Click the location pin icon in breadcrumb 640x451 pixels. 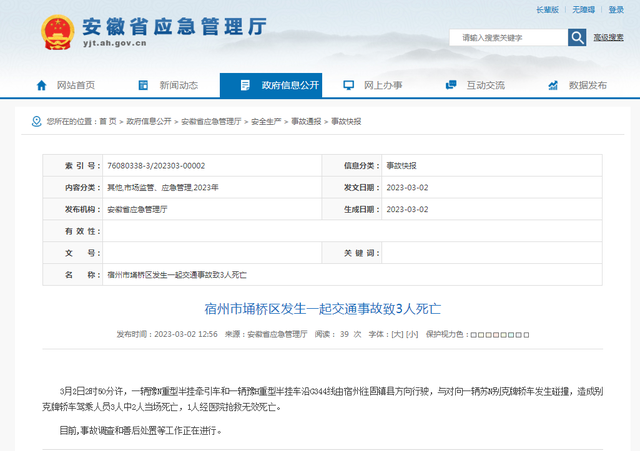pos(36,121)
